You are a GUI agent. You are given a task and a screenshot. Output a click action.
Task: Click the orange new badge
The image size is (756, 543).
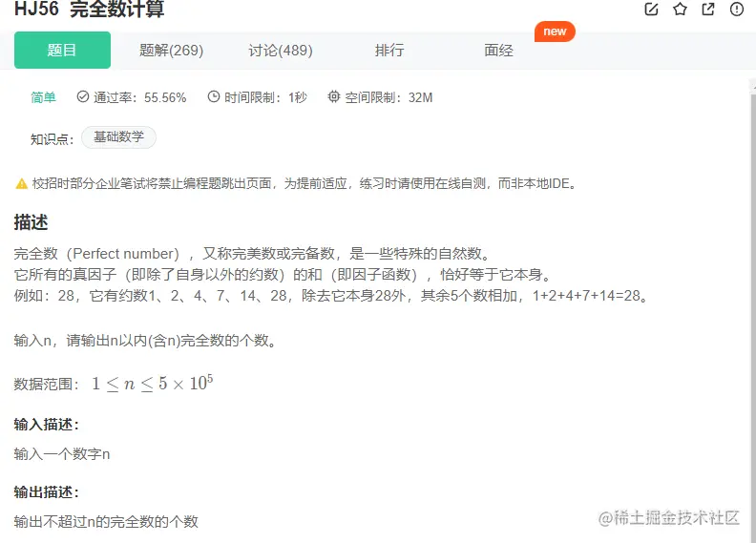click(x=555, y=31)
